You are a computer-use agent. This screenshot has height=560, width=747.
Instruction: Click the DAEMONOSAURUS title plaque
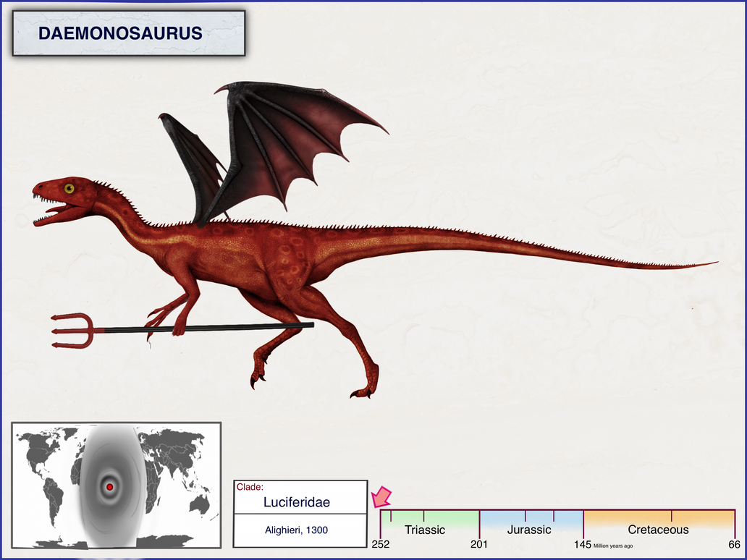point(121,33)
